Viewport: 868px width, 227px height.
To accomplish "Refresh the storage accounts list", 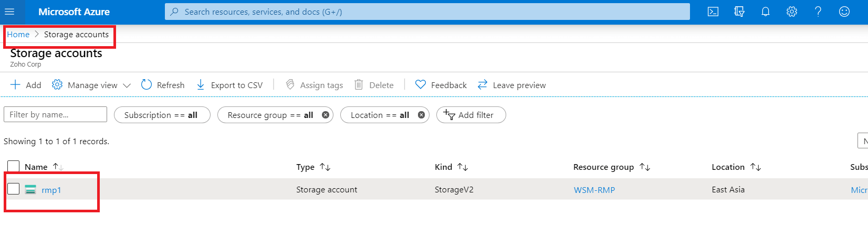I will (163, 85).
